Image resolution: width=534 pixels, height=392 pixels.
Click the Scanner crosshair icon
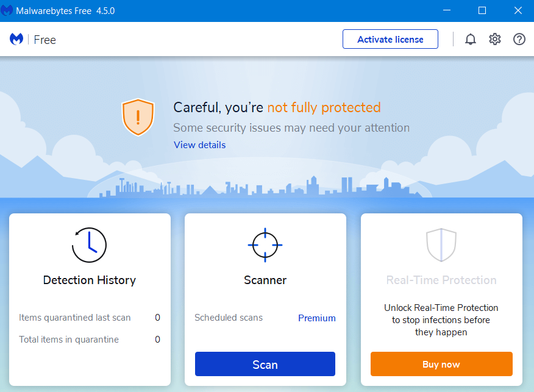pyautogui.click(x=265, y=245)
